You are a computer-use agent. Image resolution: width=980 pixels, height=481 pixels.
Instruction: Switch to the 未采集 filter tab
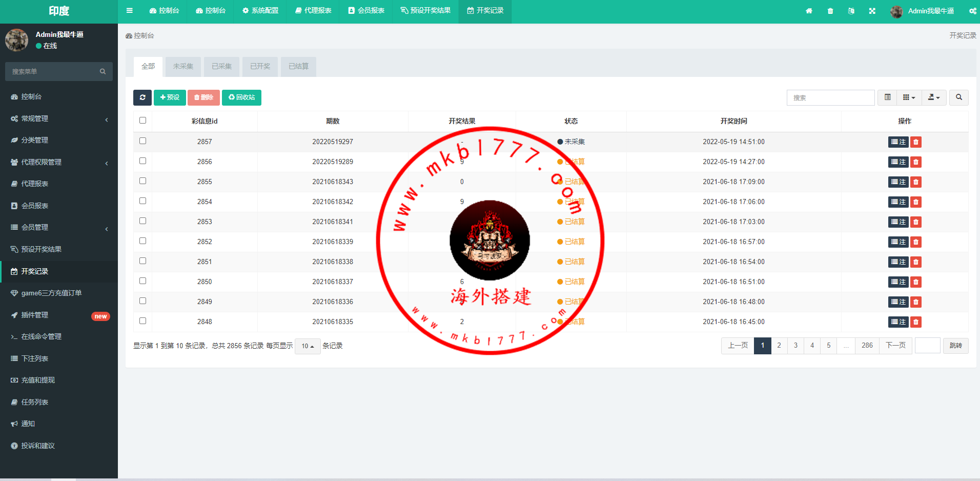pos(183,67)
